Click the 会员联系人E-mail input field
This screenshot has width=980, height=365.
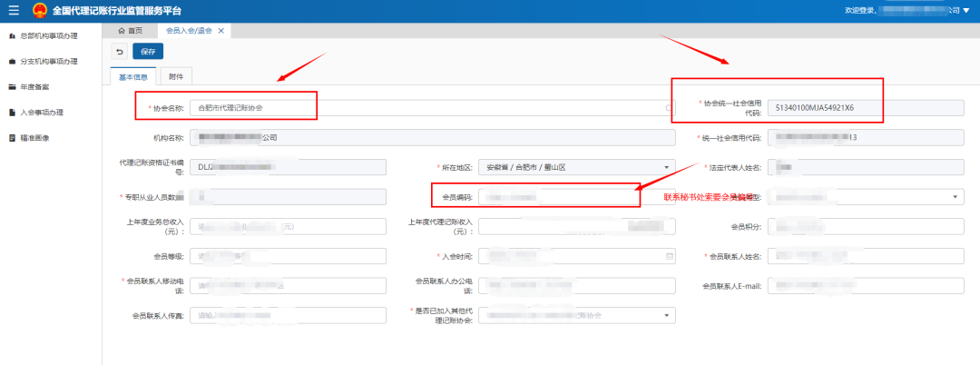click(x=866, y=286)
